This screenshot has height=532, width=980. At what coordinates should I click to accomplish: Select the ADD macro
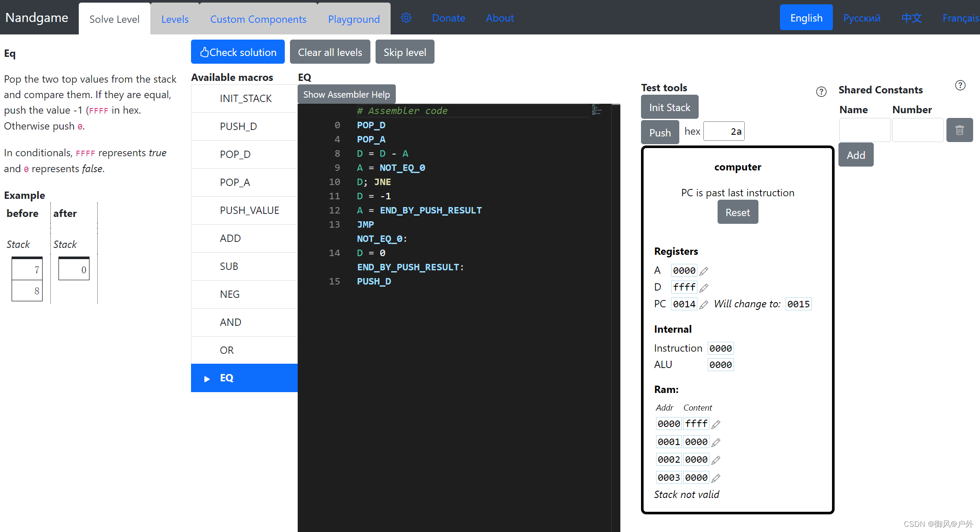click(x=244, y=238)
